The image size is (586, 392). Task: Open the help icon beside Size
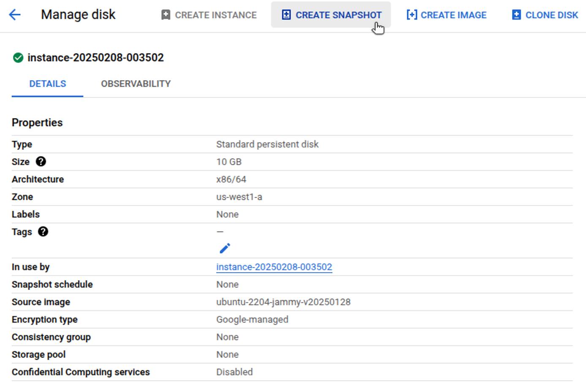[41, 162]
